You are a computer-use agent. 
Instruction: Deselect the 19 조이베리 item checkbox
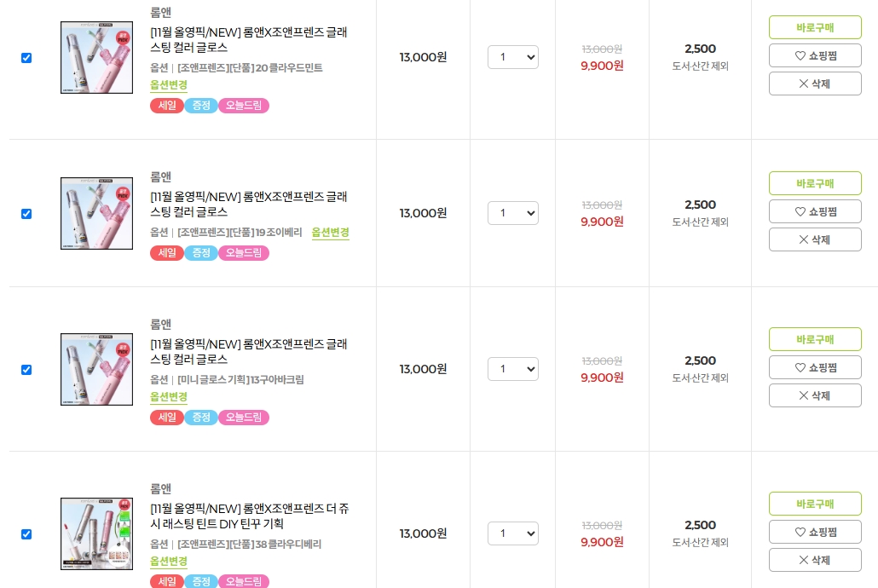(26, 214)
